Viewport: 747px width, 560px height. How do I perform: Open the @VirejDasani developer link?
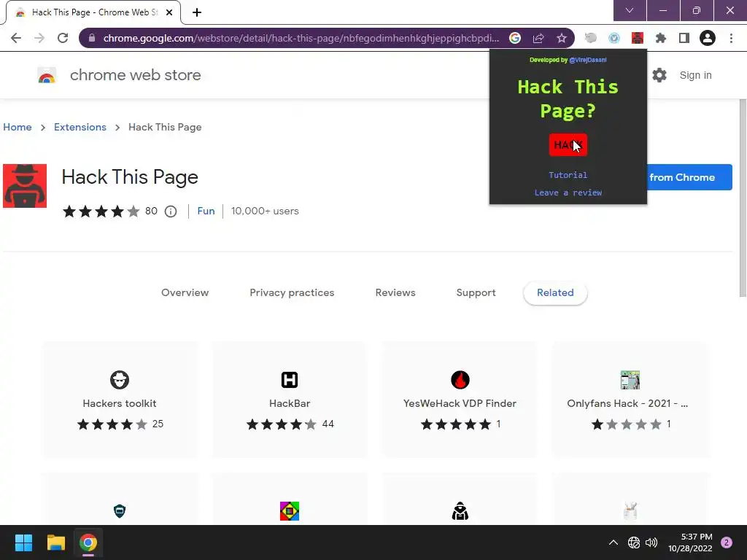pos(588,60)
